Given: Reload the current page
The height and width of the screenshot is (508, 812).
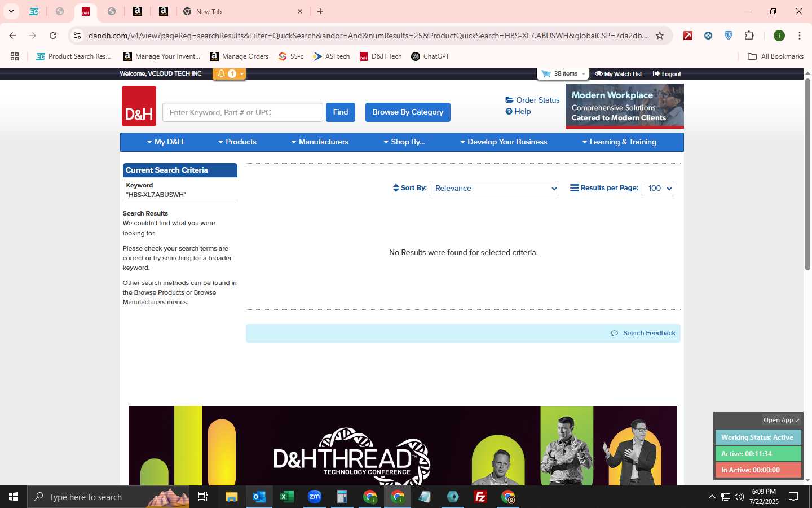Looking at the screenshot, I should click(x=53, y=36).
